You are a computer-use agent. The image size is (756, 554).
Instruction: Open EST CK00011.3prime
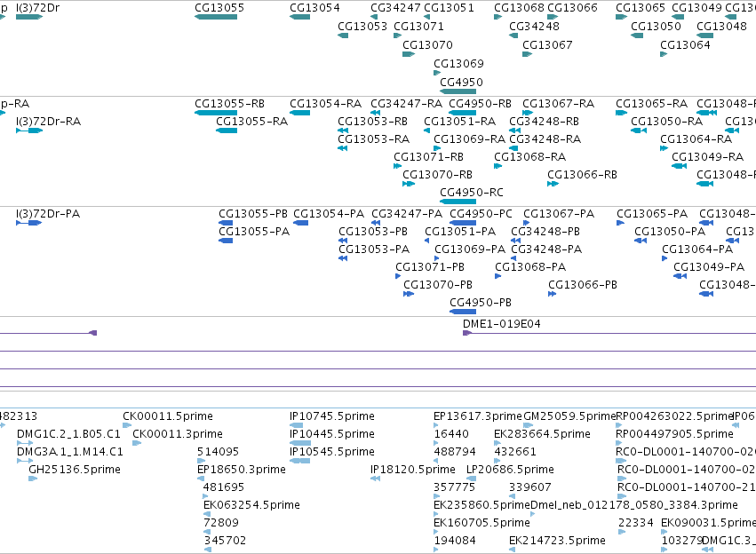(137, 443)
